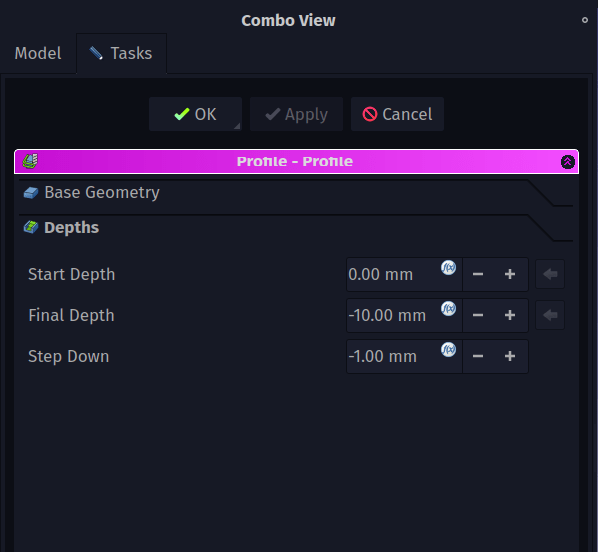The width and height of the screenshot is (598, 552).
Task: Click the Final Depth arrow button
Action: click(x=550, y=315)
